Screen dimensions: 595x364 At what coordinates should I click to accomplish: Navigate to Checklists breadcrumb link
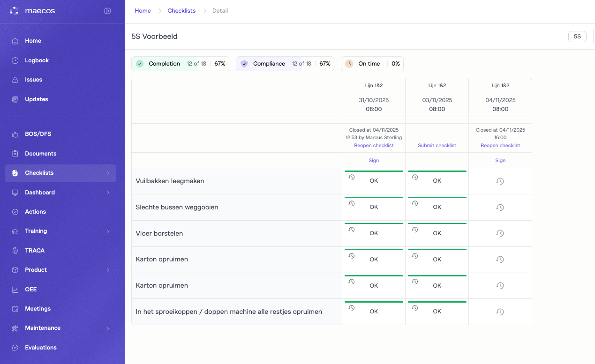point(181,11)
